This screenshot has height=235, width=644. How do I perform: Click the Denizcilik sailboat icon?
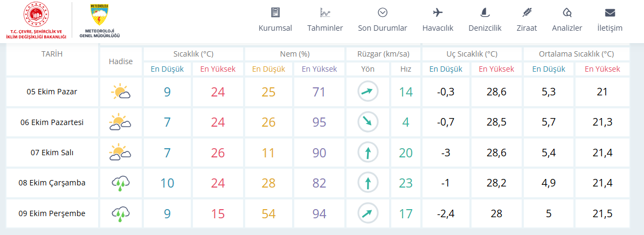[485, 12]
